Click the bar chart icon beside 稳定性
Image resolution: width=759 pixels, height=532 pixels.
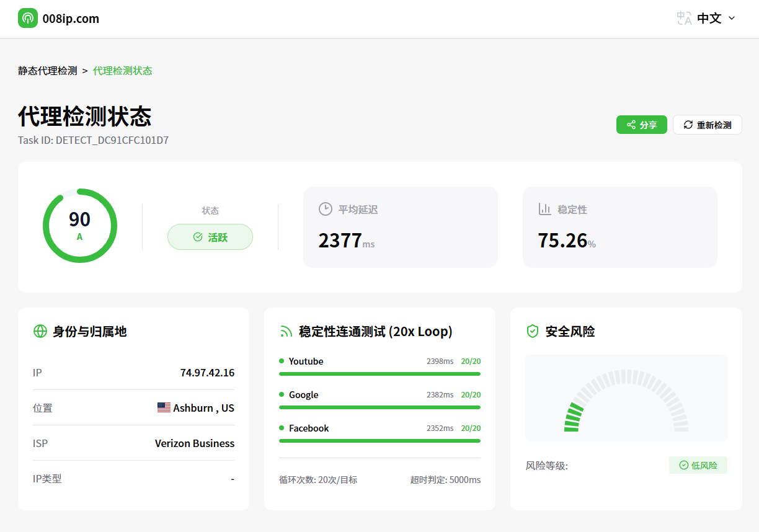point(545,209)
